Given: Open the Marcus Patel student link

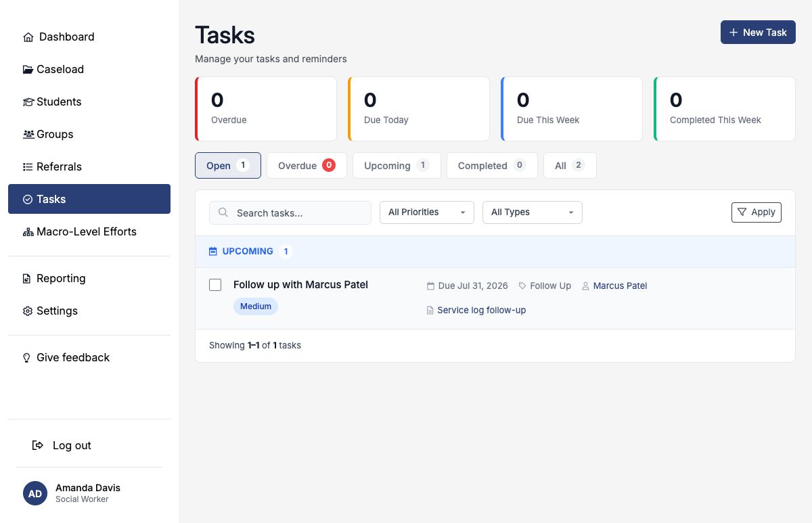Looking at the screenshot, I should pyautogui.click(x=620, y=286).
